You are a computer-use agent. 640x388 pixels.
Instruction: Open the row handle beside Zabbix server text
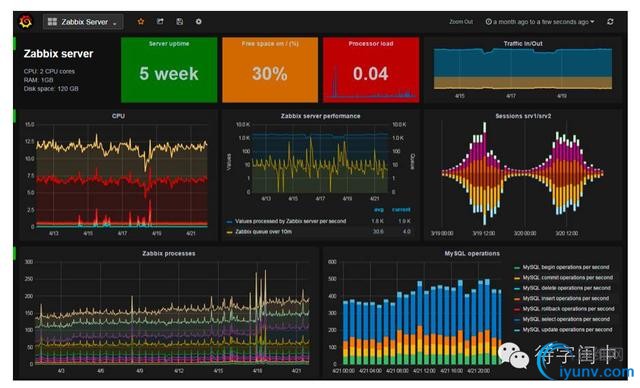15,44
